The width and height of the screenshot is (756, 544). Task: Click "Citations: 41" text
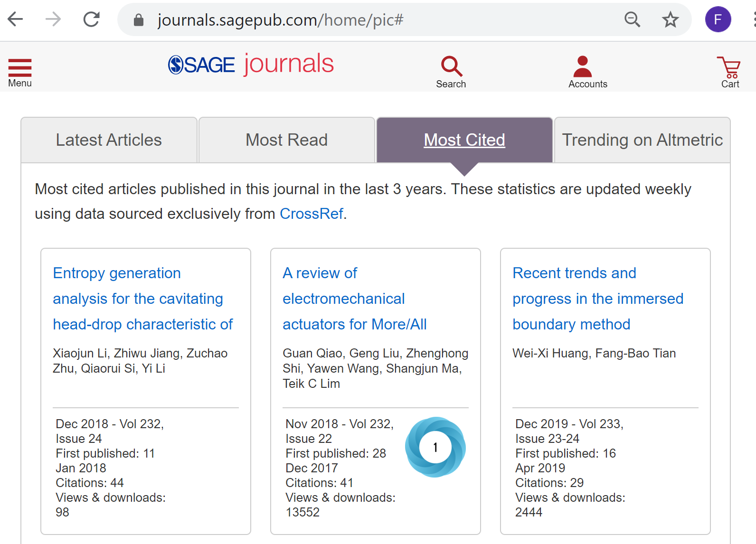[x=320, y=483]
